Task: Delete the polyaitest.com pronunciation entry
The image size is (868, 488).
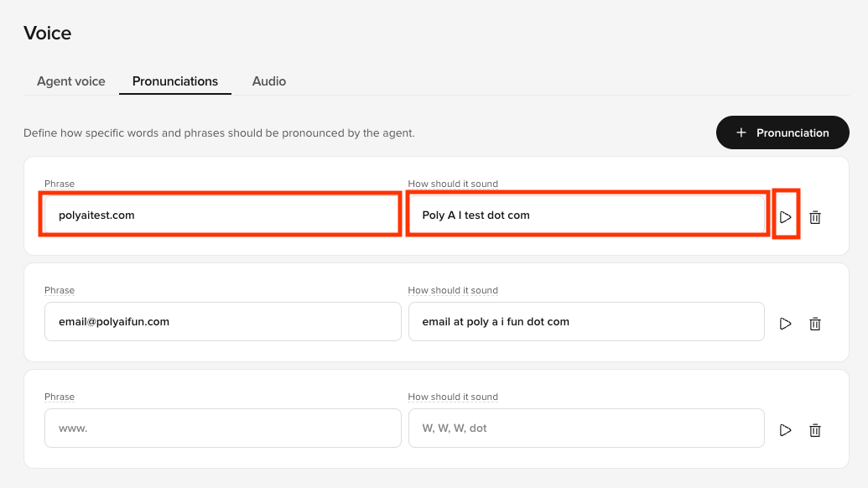Action: [815, 217]
